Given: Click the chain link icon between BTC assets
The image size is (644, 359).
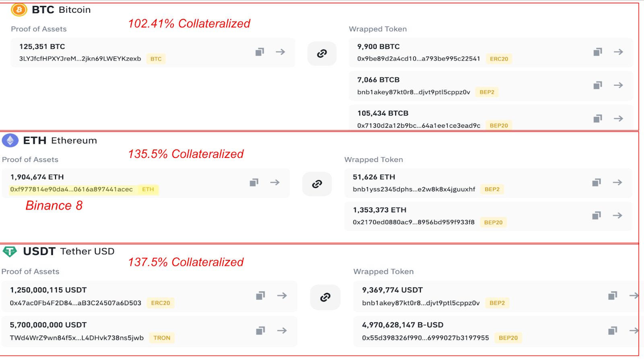Looking at the screenshot, I should click(322, 53).
